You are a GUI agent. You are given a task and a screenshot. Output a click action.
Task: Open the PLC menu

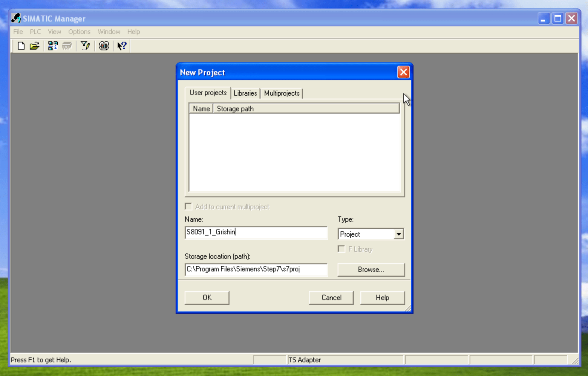35,32
